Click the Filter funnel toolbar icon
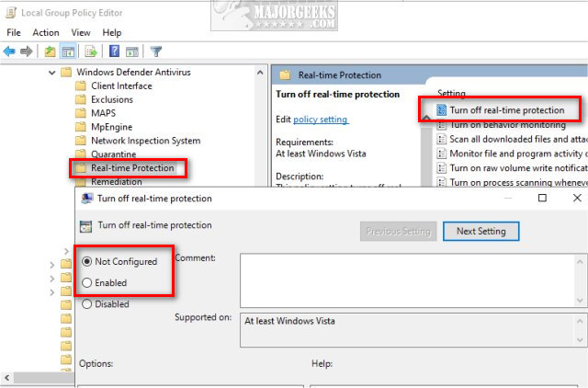Screen dimensions: 588x388 click(x=156, y=51)
